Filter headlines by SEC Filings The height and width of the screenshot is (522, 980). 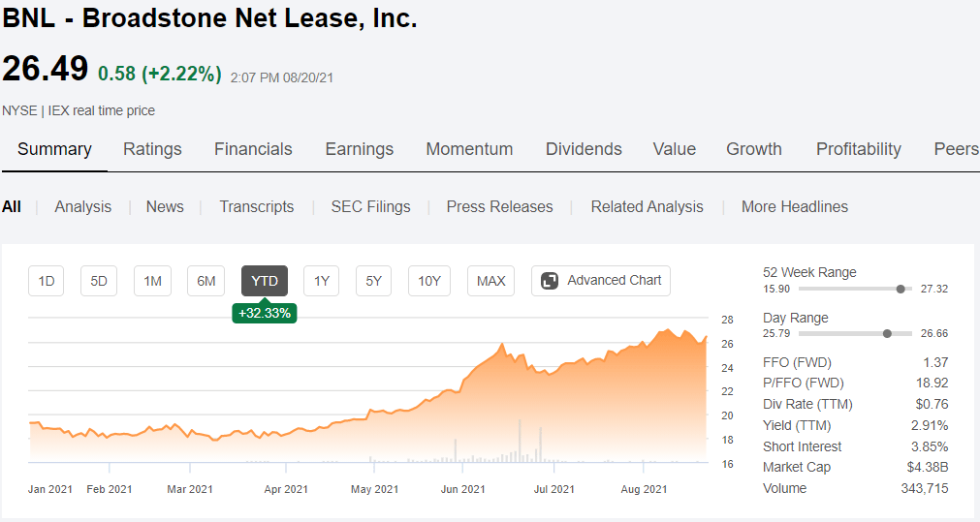point(370,206)
